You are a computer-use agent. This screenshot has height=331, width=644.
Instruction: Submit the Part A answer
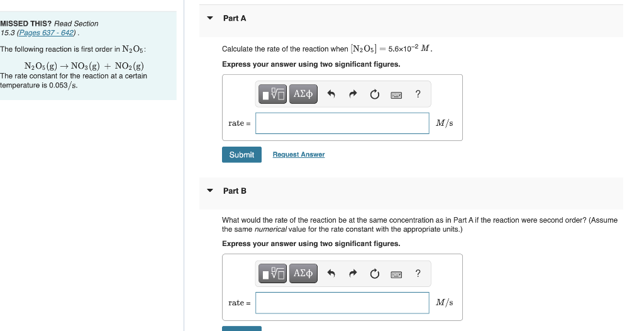(x=241, y=155)
